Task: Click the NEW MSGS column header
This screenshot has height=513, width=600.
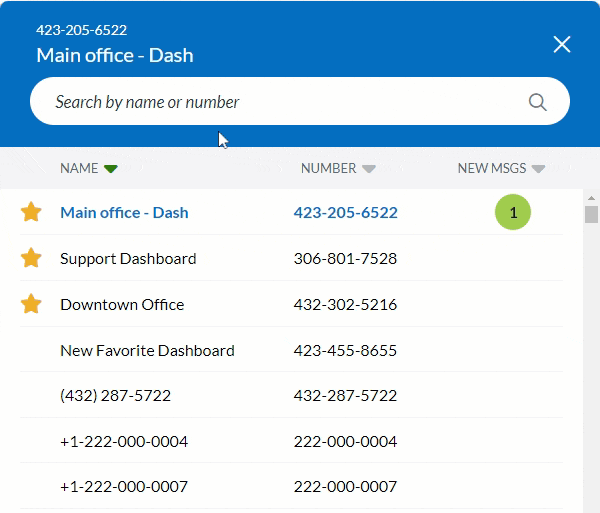Action: coord(491,168)
